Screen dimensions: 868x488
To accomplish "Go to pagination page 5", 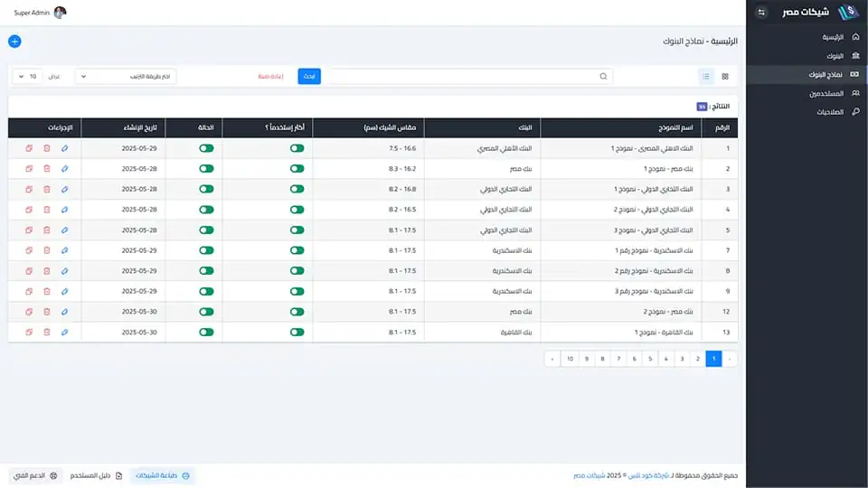I will (x=650, y=359).
